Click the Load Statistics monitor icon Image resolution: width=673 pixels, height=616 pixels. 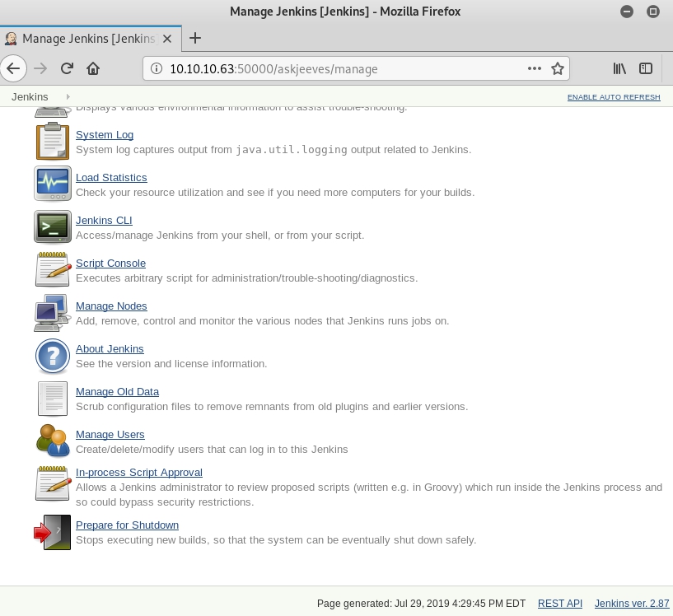[53, 184]
